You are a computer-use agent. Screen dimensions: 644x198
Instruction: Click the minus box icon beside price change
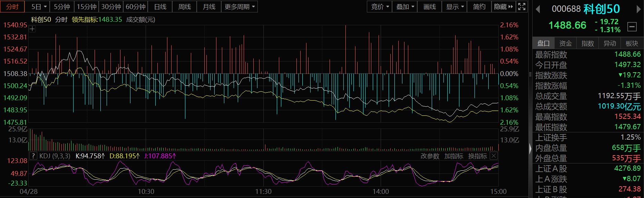pos(632,26)
